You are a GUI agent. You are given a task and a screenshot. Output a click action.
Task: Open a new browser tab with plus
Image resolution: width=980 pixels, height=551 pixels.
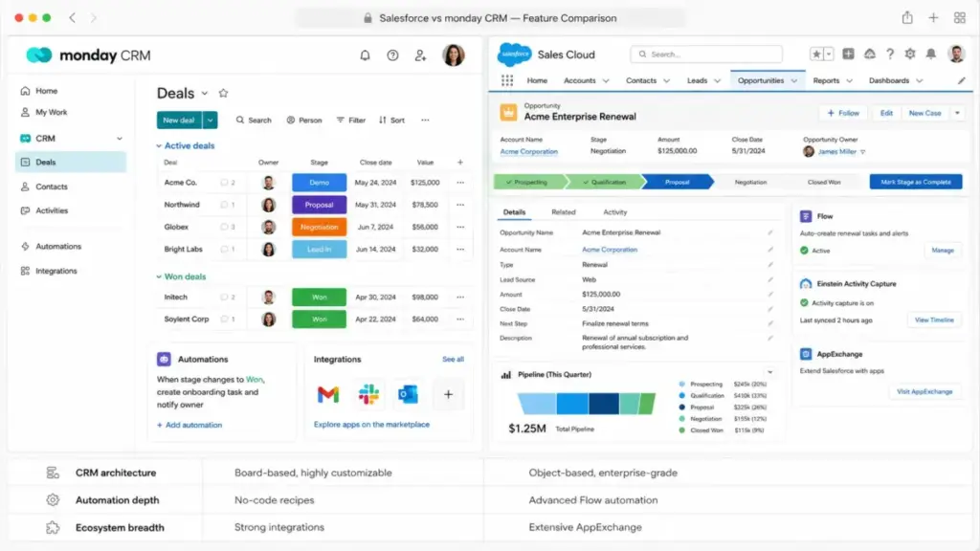[933, 17]
